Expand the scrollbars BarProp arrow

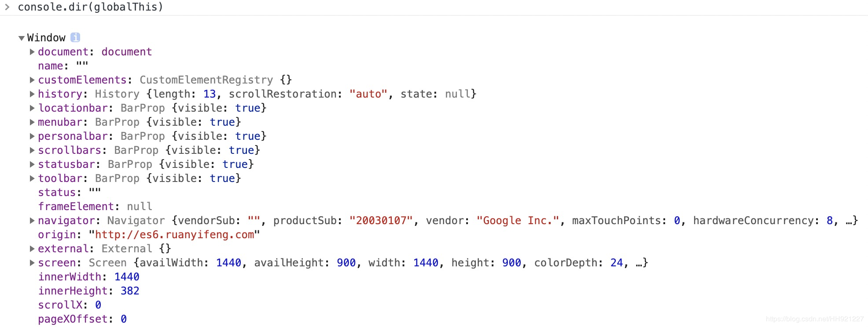click(x=32, y=150)
